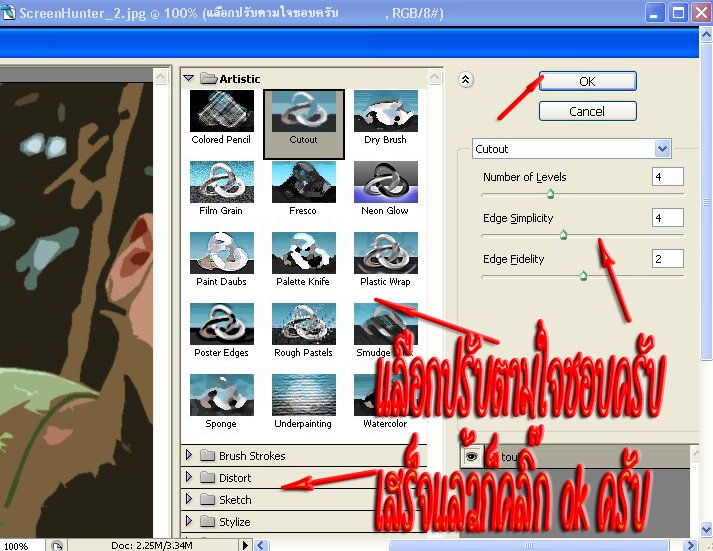Viewport: 713px width, 551px height.
Task: Toggle the effect layer eye visibility
Action: (472, 456)
